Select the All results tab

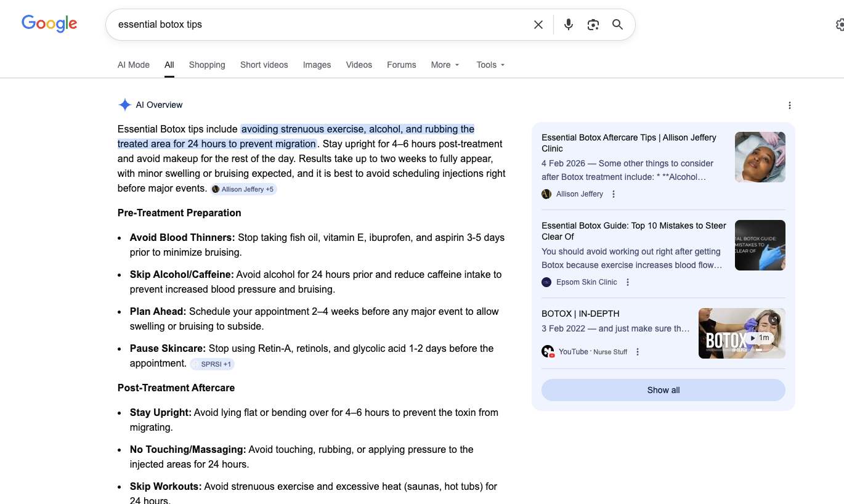tap(169, 65)
